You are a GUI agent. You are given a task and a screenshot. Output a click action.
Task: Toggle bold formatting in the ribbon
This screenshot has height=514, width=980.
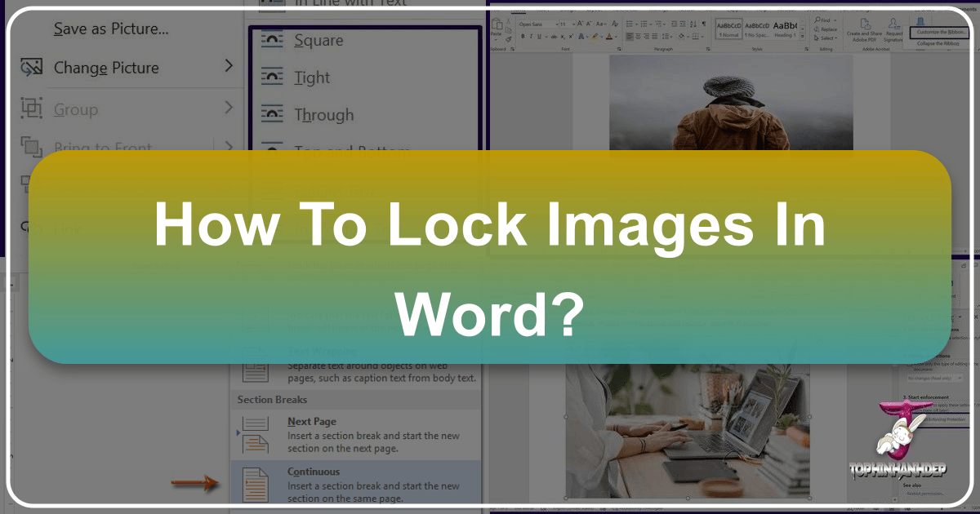point(522,37)
